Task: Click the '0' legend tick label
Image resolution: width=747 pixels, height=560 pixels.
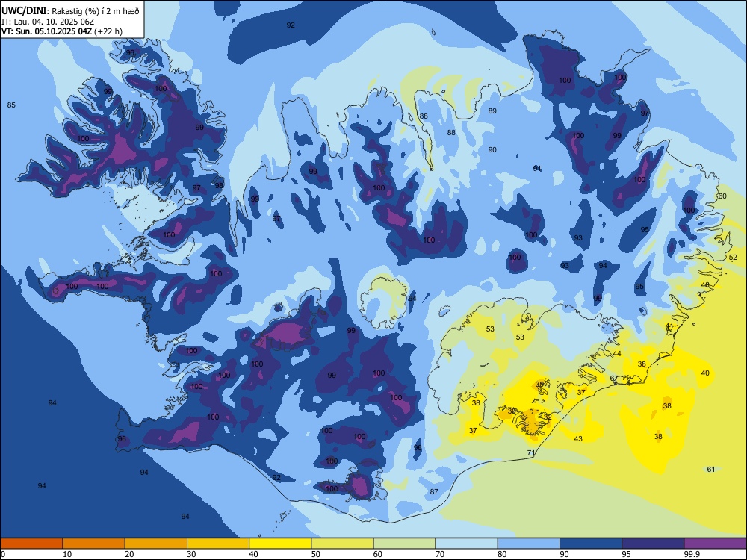Action: click(3, 554)
